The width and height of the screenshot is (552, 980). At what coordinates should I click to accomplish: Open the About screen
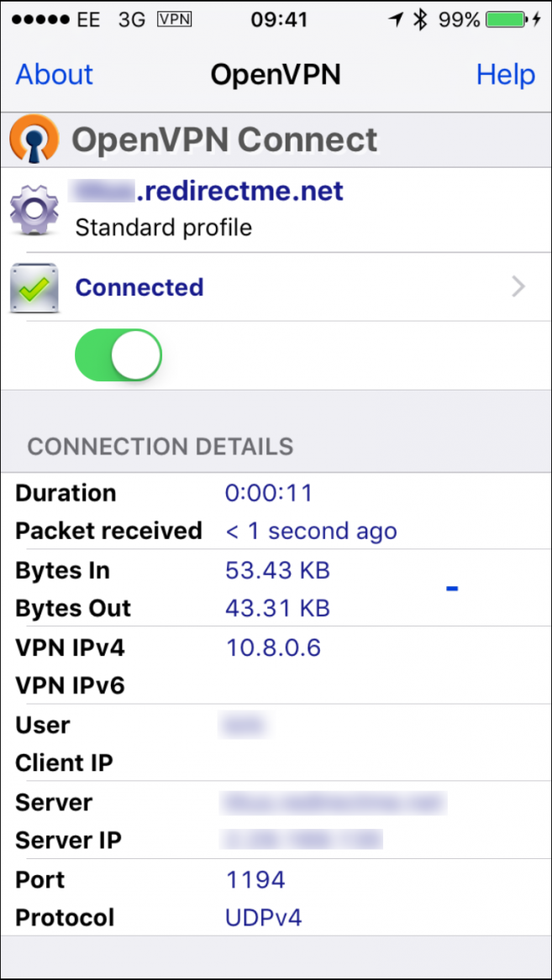point(53,75)
